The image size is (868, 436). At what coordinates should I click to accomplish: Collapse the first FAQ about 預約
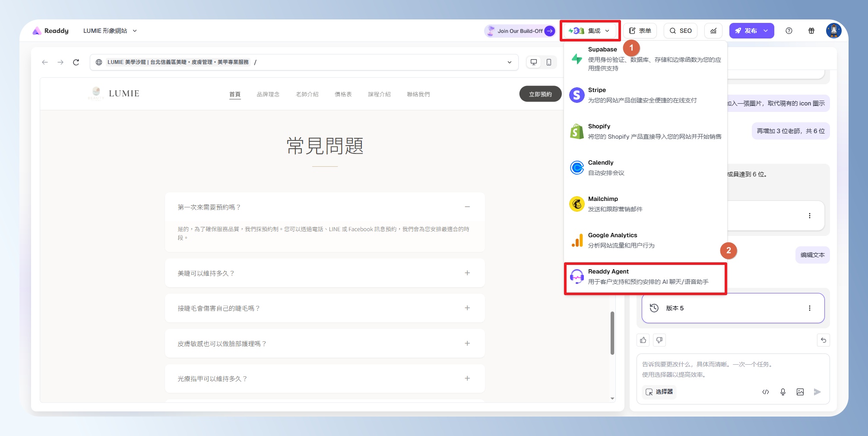pos(467,207)
